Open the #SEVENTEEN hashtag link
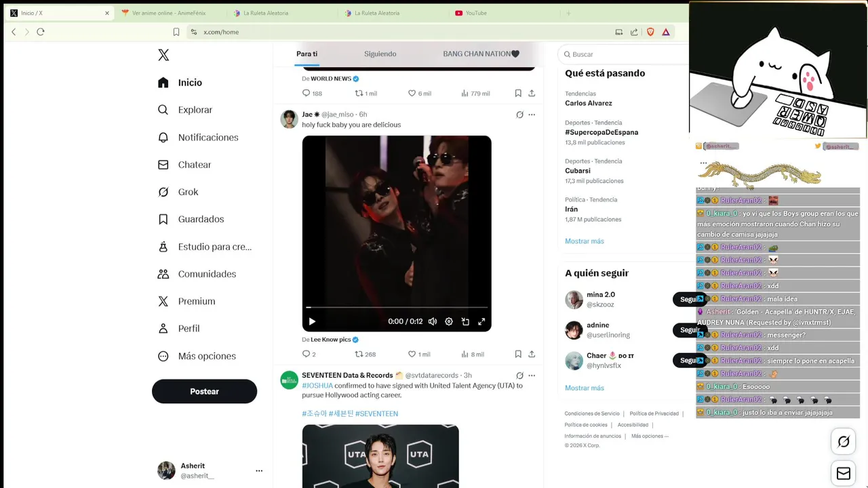The height and width of the screenshot is (488, 868). [376, 413]
